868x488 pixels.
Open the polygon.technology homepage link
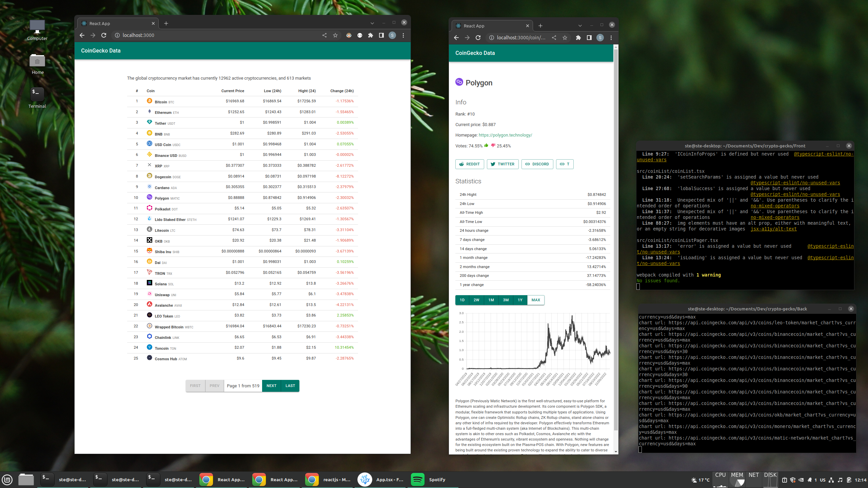pos(505,135)
